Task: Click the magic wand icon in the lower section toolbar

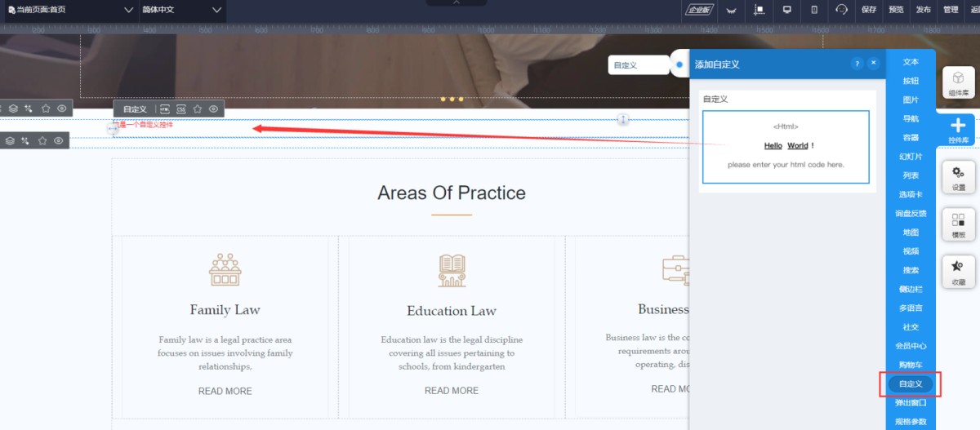Action: (x=25, y=140)
